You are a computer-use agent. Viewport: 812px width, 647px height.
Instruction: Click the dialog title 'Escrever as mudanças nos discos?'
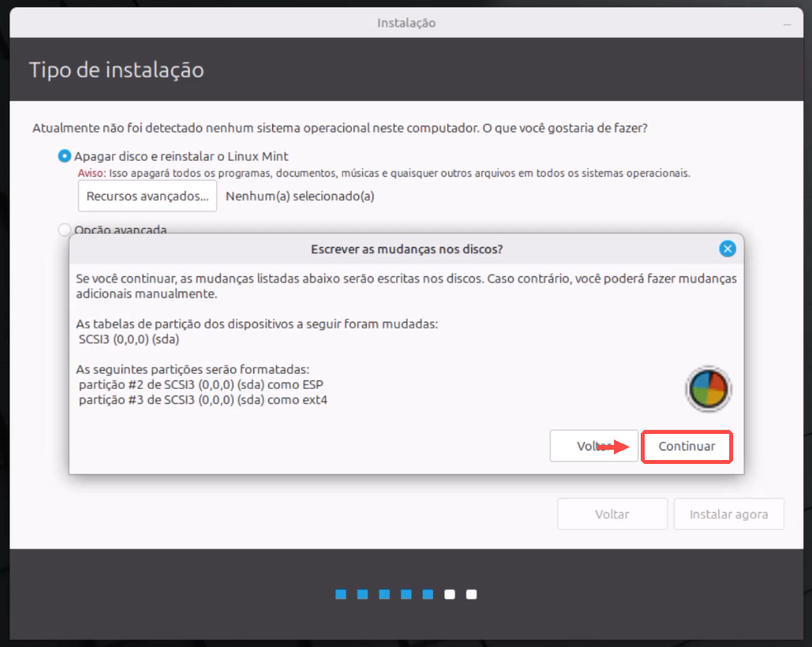click(x=406, y=249)
